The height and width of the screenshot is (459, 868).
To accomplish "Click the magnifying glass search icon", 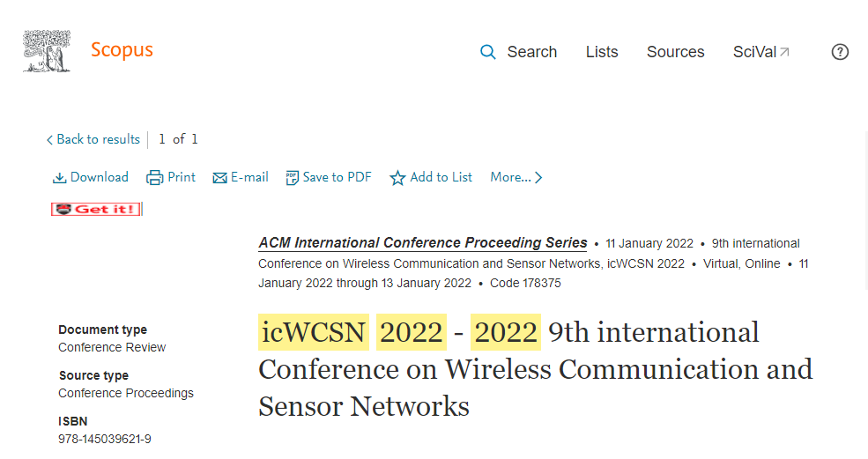I will (x=487, y=52).
